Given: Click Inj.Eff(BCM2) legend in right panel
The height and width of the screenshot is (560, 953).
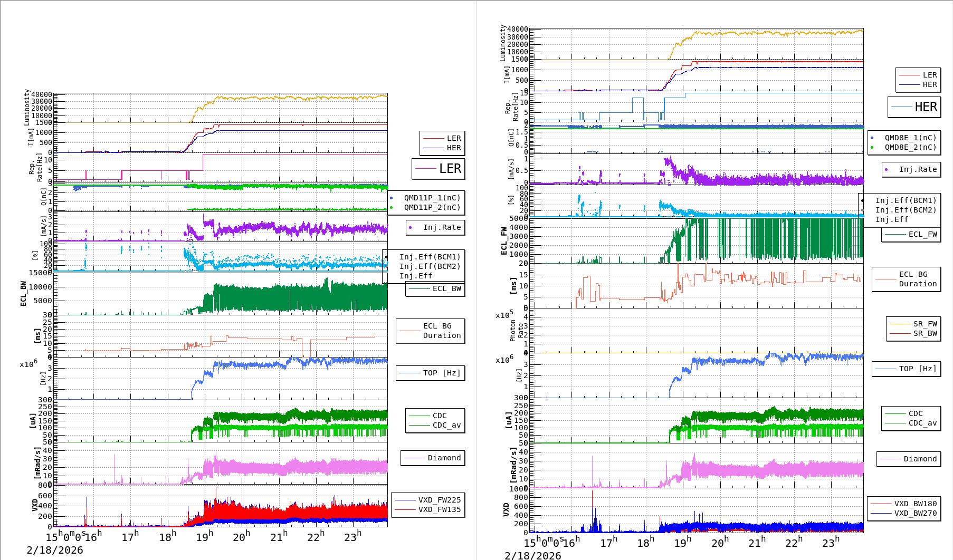Looking at the screenshot, I should [905, 210].
